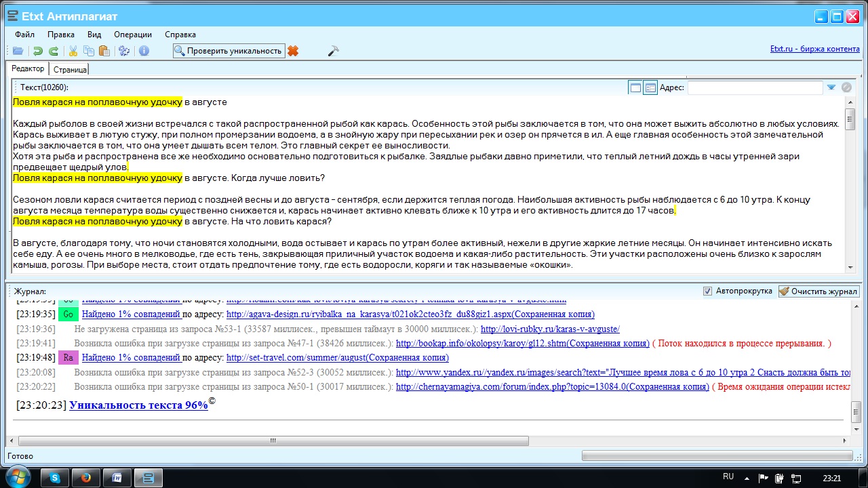Screen dimensions: 868x488
Task: Switch to split-pane layout icon
Action: [650, 87]
